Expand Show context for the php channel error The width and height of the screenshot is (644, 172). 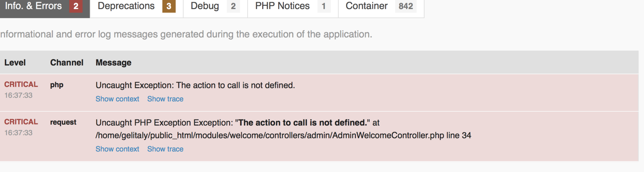pos(117,99)
